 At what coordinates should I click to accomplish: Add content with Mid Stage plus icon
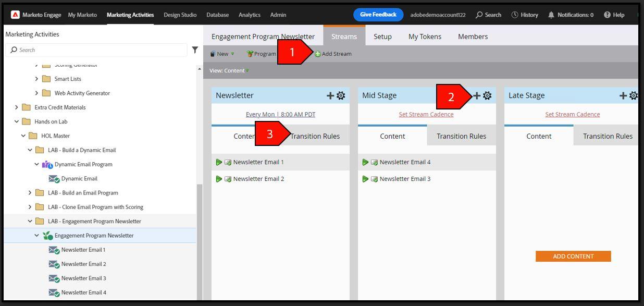point(477,95)
